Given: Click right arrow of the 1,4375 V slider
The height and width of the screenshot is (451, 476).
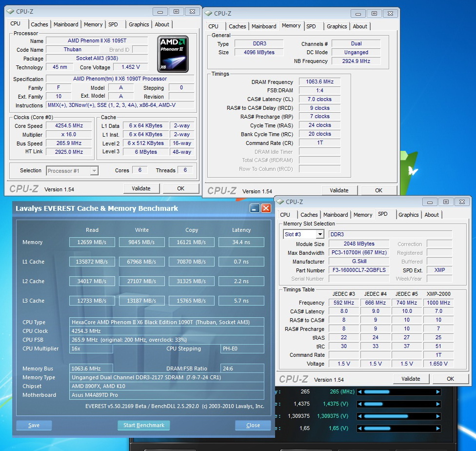Looking at the screenshot, I should pyautogui.click(x=438, y=404).
